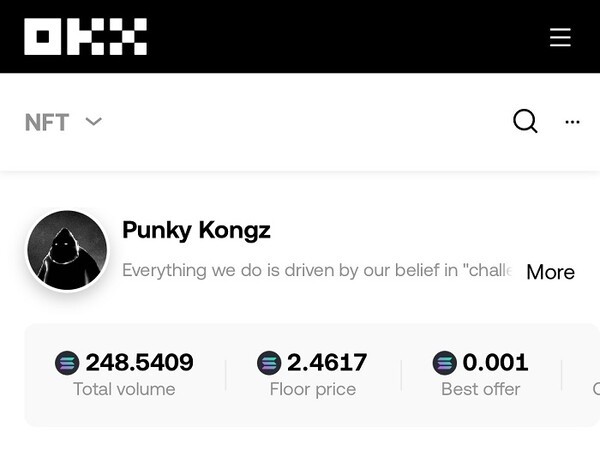Open the hamburger menu
This screenshot has width=600, height=451.
pyautogui.click(x=560, y=37)
